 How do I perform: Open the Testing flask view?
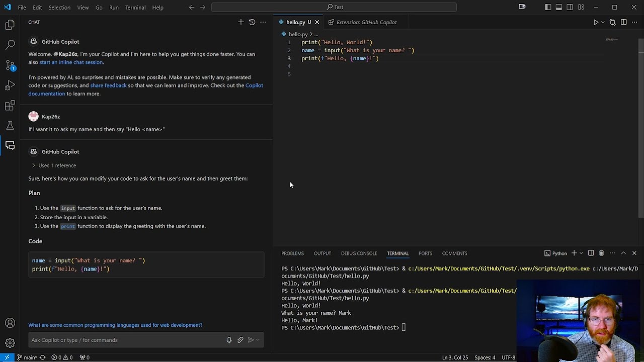[10, 126]
